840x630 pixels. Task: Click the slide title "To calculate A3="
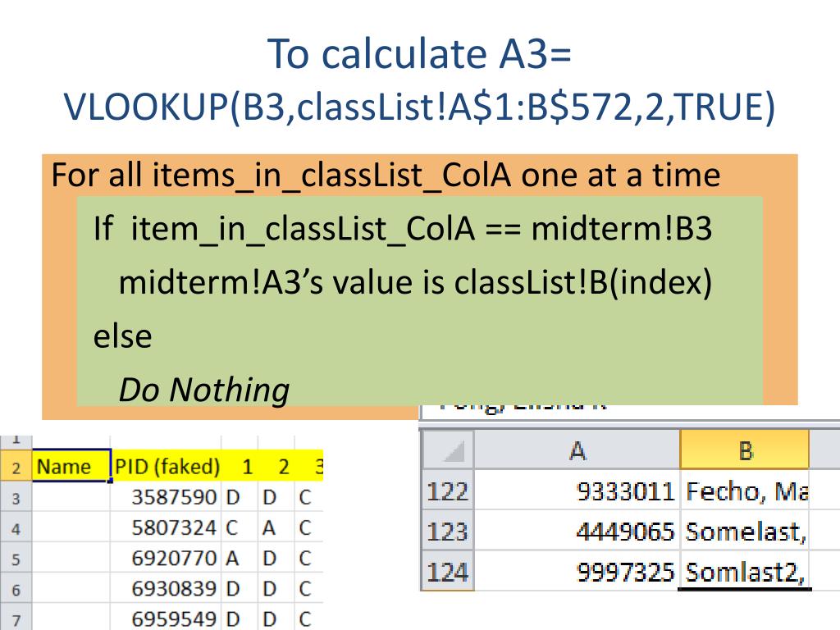pos(419,53)
